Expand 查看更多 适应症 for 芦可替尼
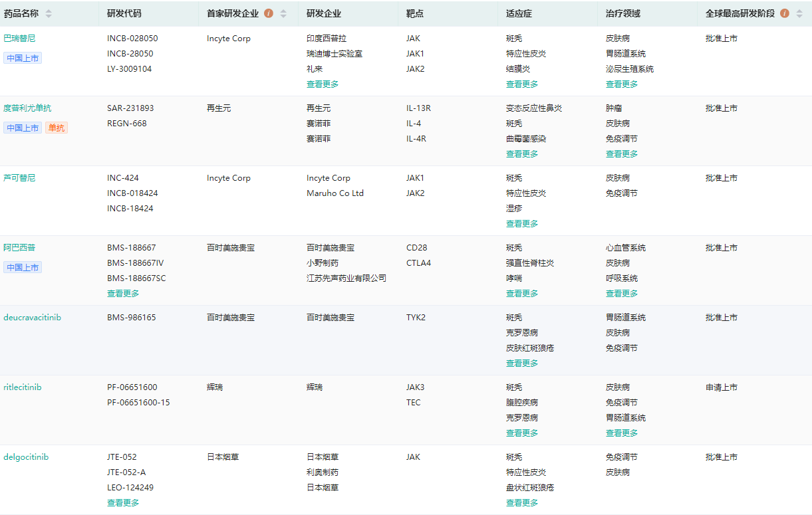The image size is (812, 515). [522, 224]
